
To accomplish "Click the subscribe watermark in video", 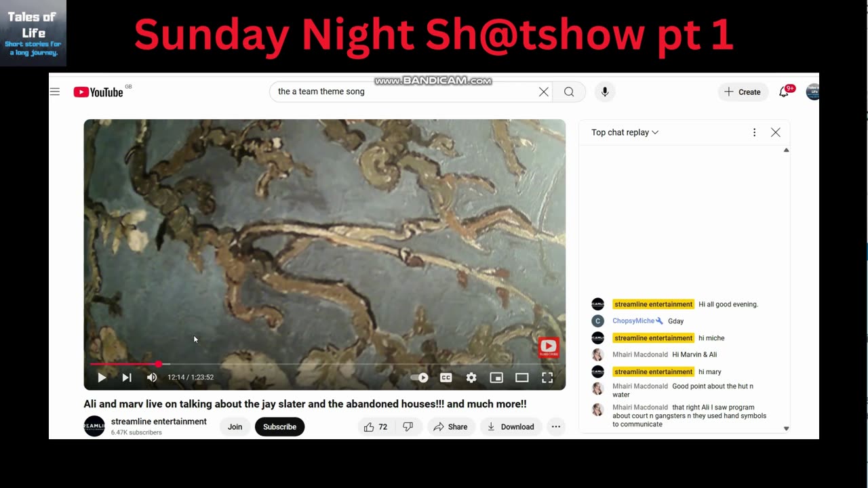I will tap(549, 348).
